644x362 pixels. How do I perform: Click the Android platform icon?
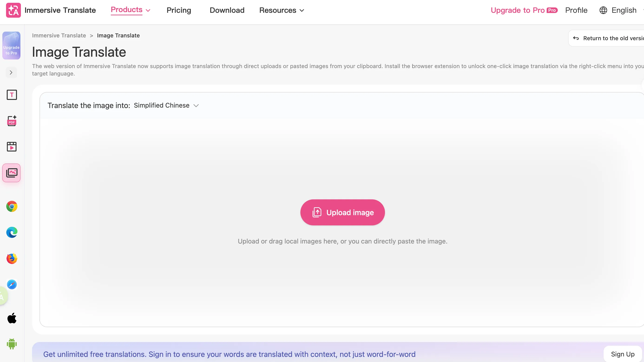pos(12,344)
